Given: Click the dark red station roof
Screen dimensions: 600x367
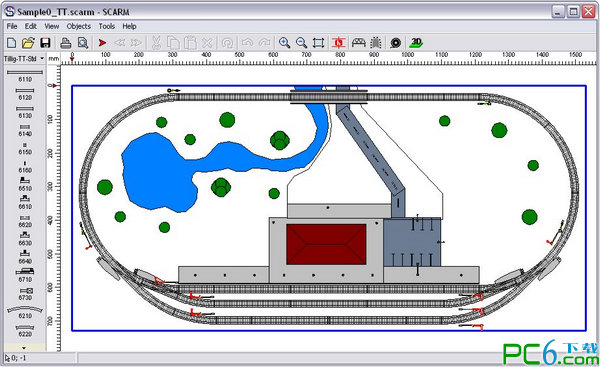Looking at the screenshot, I should [326, 244].
